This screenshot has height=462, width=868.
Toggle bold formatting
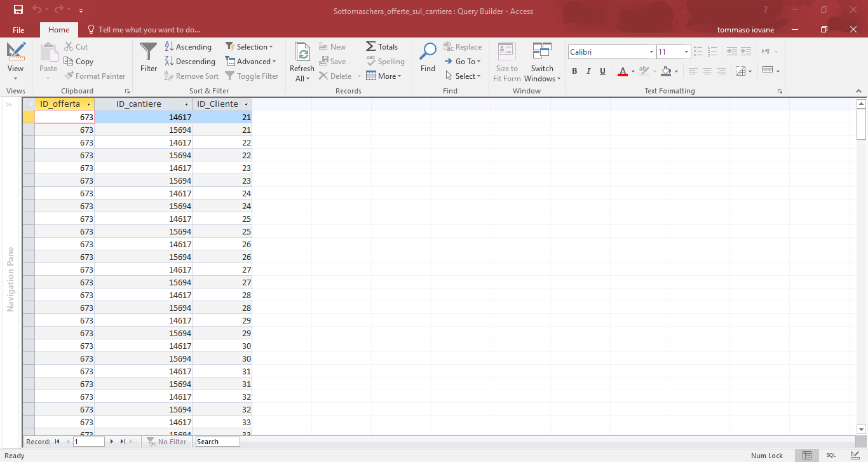click(574, 71)
